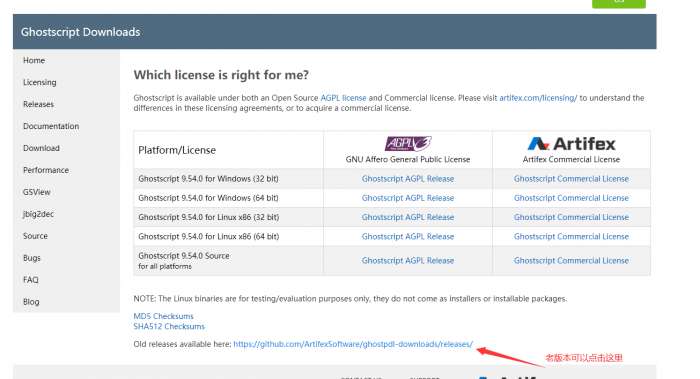Image resolution: width=700 pixels, height=379 pixels.
Task: Open the Home sidebar link
Action: (x=34, y=60)
